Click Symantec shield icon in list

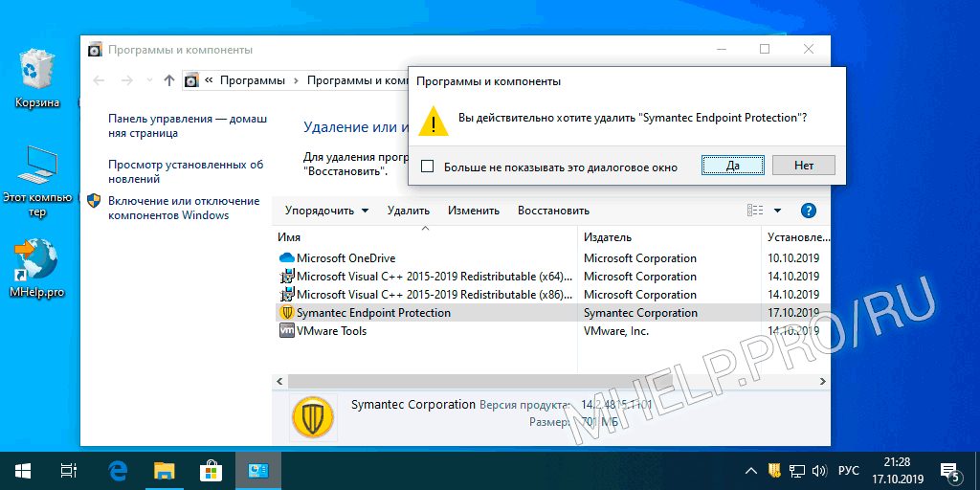coord(286,313)
